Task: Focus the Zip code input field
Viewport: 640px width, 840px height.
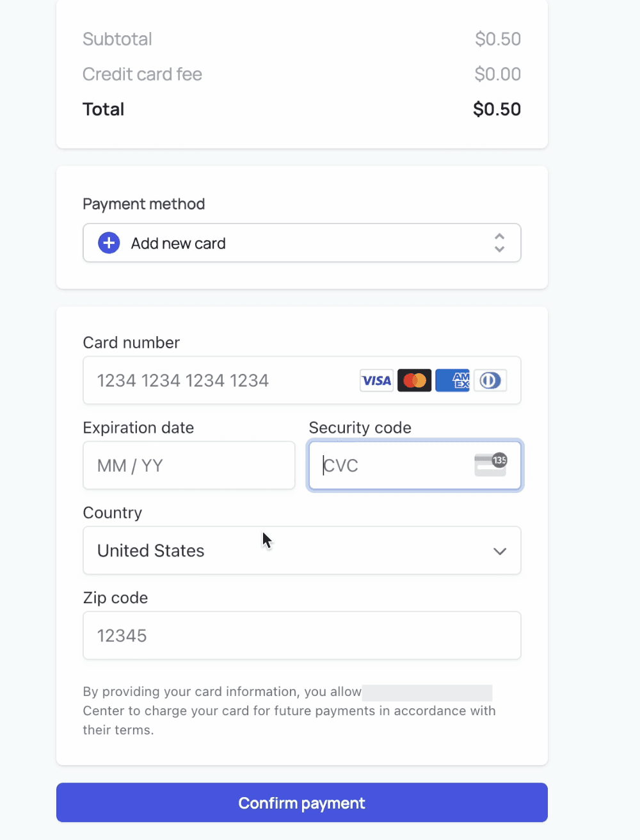Action: coord(301,636)
